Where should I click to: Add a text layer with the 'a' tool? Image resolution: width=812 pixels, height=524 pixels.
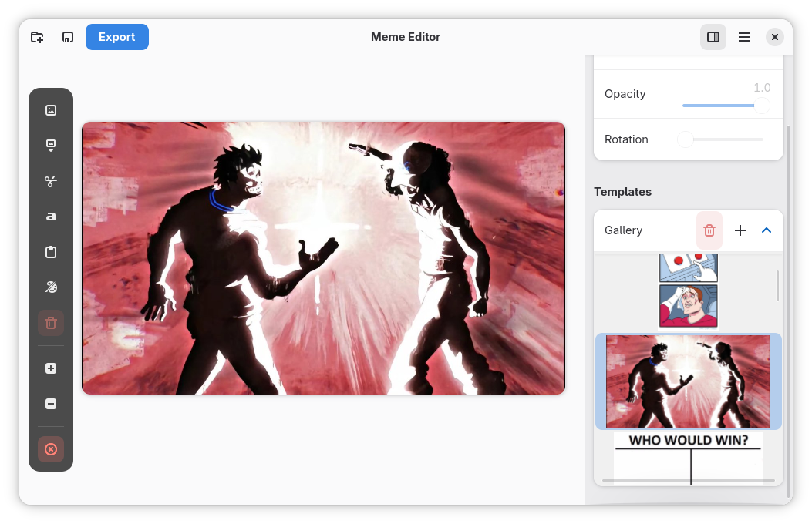[51, 217]
